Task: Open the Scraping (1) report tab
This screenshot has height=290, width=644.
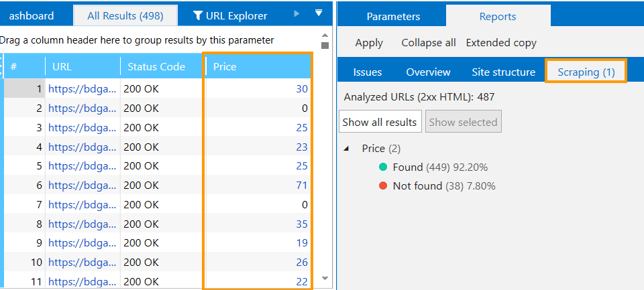Action: click(586, 72)
